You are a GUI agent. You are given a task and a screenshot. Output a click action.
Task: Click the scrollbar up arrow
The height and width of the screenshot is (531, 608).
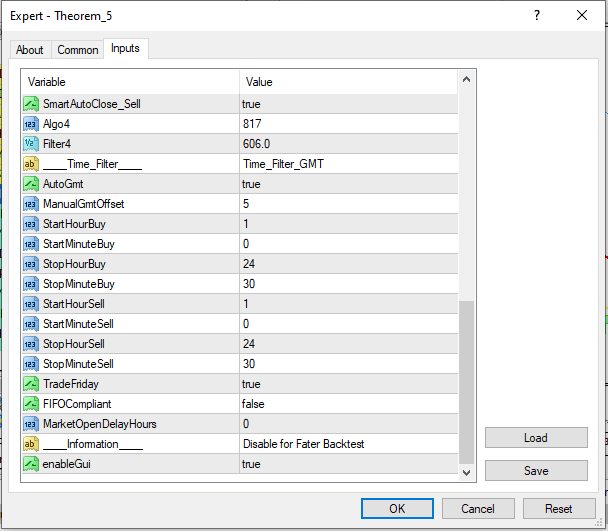(x=468, y=78)
